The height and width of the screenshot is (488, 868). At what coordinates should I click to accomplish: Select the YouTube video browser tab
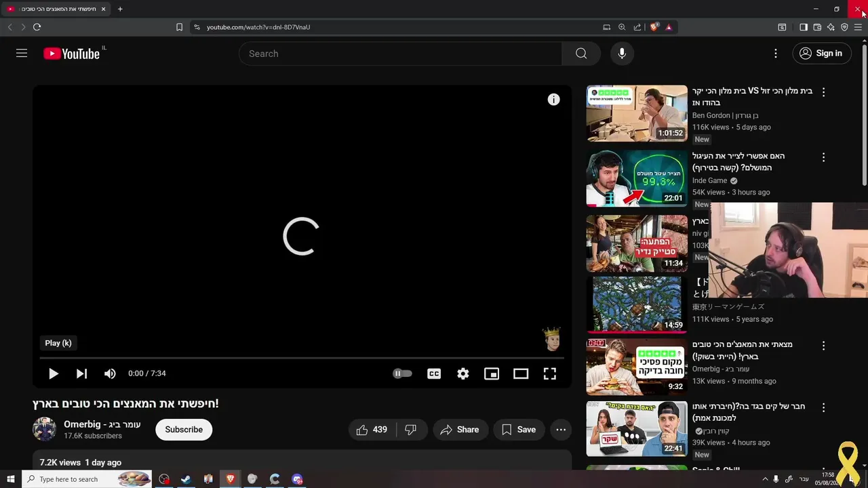[56, 9]
